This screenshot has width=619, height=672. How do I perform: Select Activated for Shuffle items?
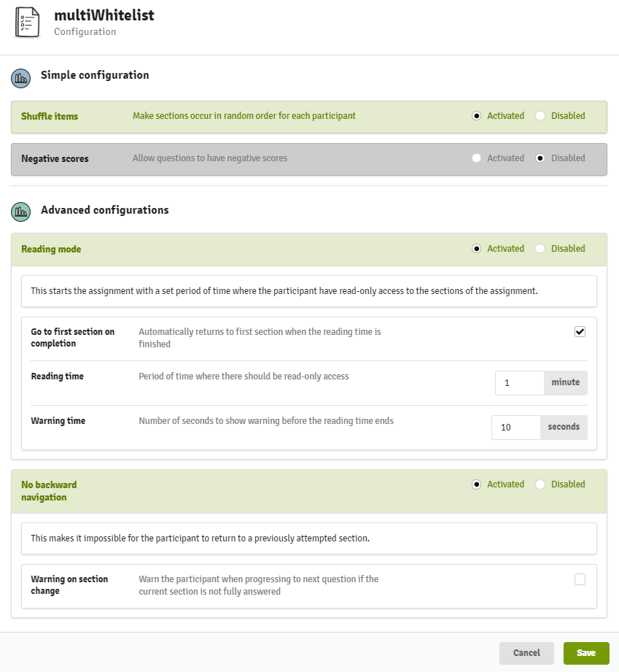click(x=476, y=116)
